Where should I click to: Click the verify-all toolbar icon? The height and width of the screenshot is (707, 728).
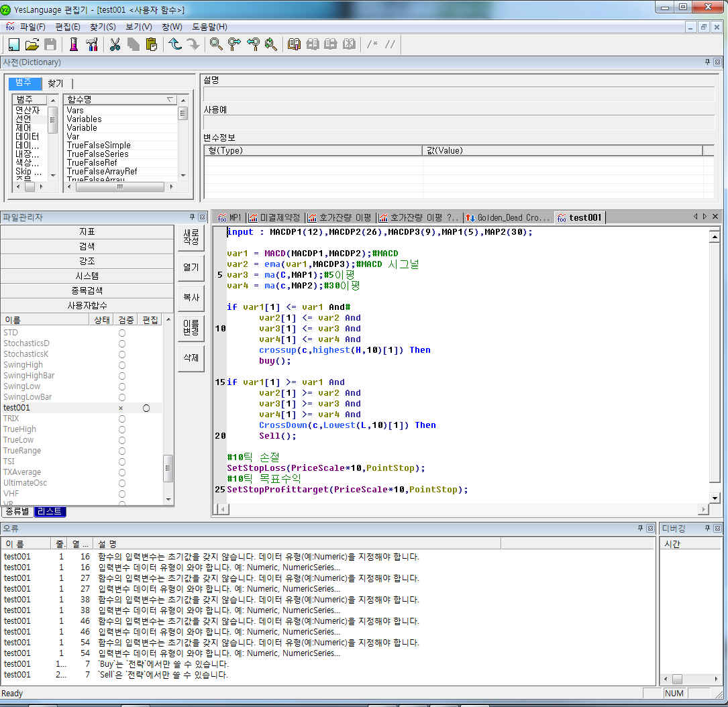point(91,44)
